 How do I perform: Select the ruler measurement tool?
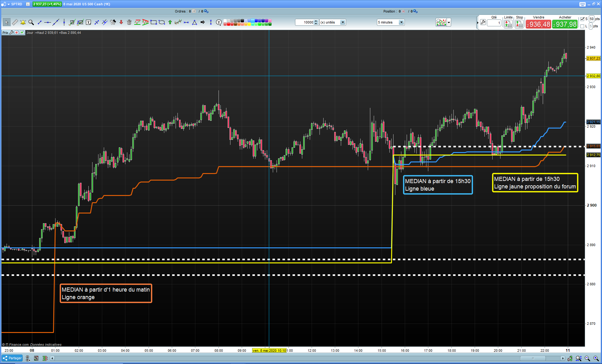(15, 22)
